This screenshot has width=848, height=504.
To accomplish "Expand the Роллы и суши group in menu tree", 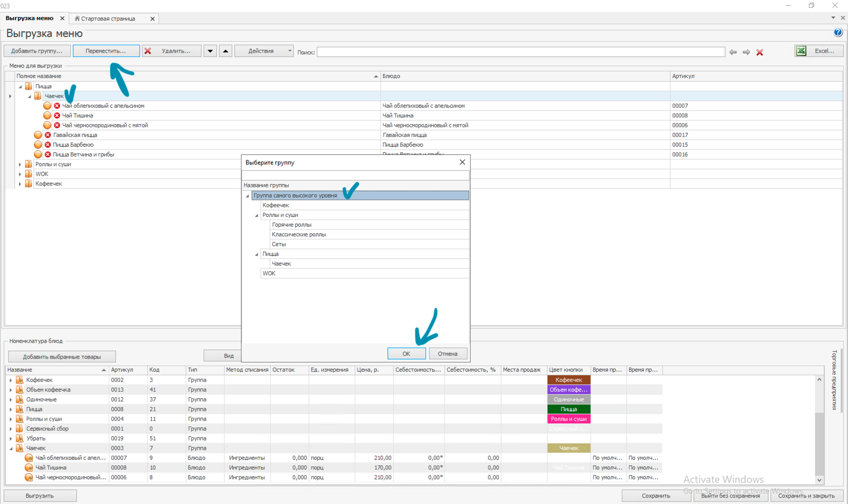I will click(x=20, y=165).
